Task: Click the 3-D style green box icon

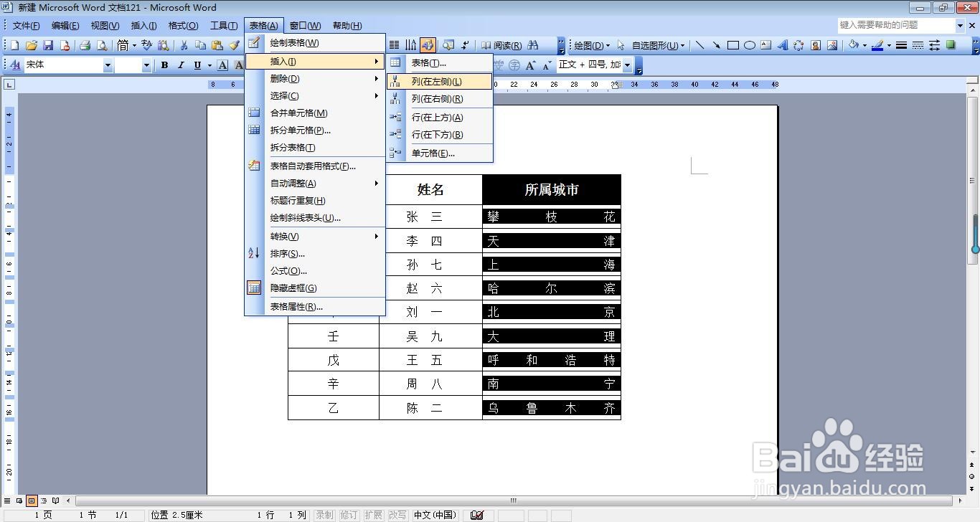Action: (x=951, y=45)
